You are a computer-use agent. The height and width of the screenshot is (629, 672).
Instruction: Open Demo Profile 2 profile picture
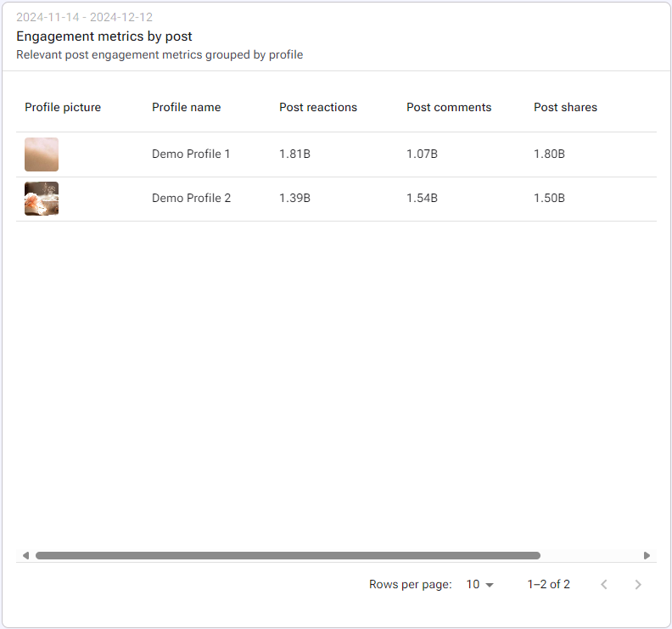click(42, 199)
